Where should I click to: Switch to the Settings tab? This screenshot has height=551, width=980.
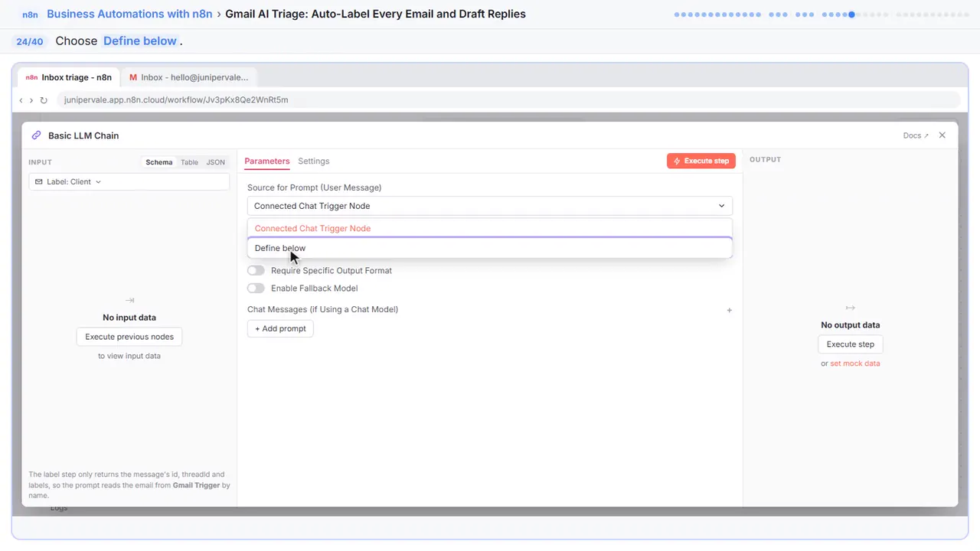(314, 161)
